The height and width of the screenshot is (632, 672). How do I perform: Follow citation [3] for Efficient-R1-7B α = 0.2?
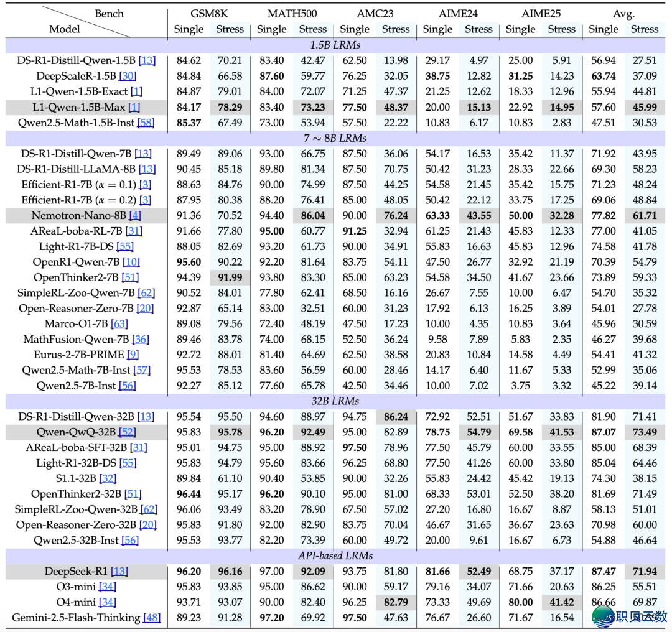146,200
